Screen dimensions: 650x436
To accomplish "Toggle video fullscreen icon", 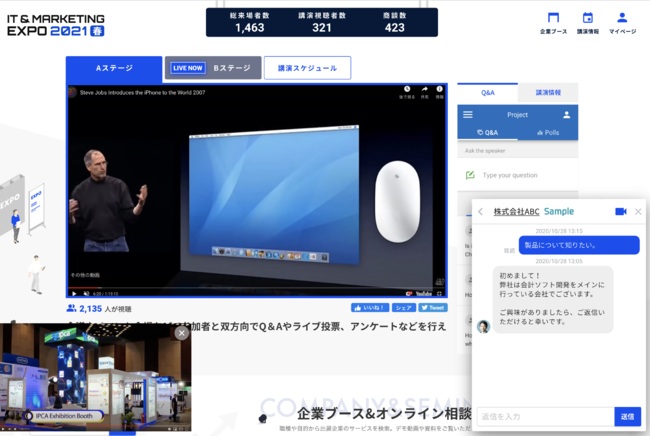I will click(x=439, y=293).
